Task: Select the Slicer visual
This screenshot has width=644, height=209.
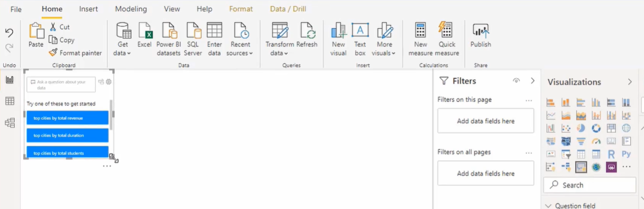Action: [x=566, y=154]
